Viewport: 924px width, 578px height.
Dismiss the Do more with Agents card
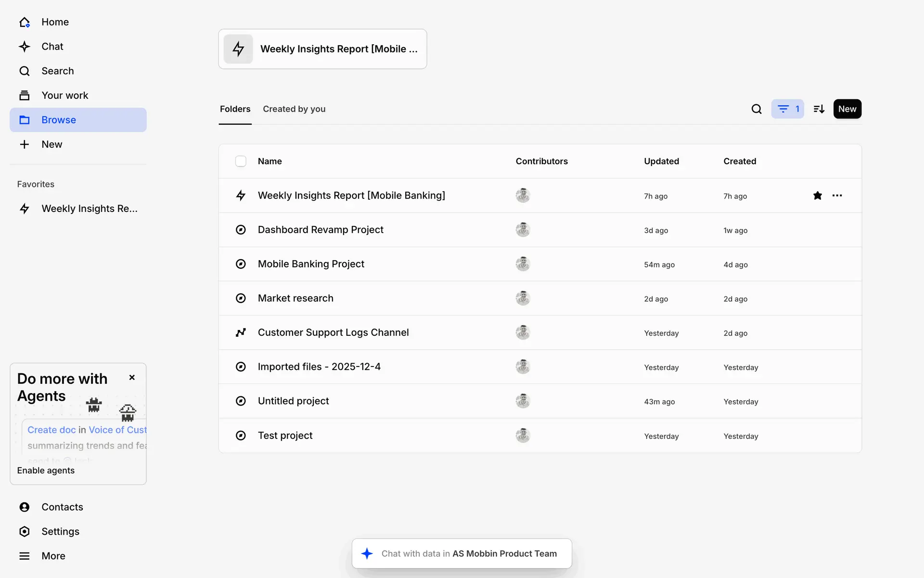click(132, 378)
